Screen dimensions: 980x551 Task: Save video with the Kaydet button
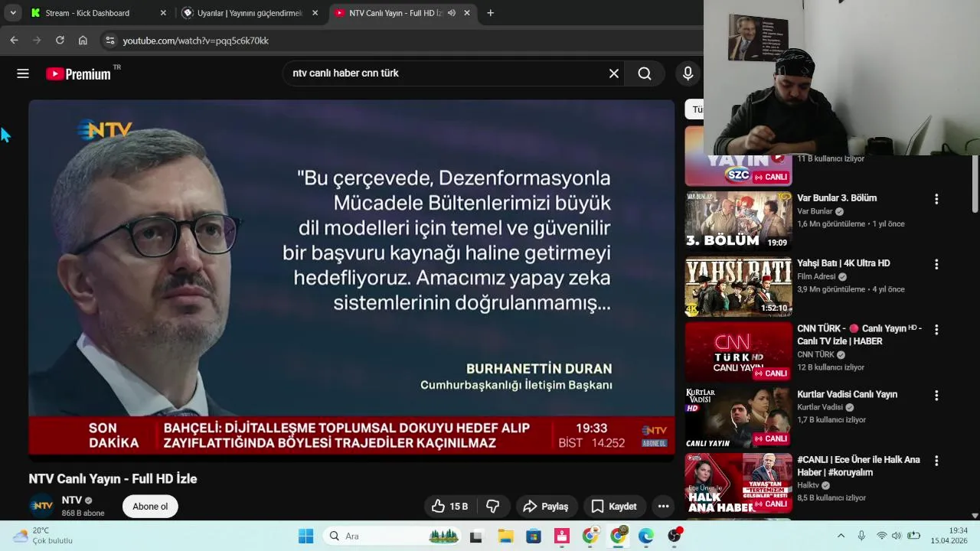pos(613,506)
